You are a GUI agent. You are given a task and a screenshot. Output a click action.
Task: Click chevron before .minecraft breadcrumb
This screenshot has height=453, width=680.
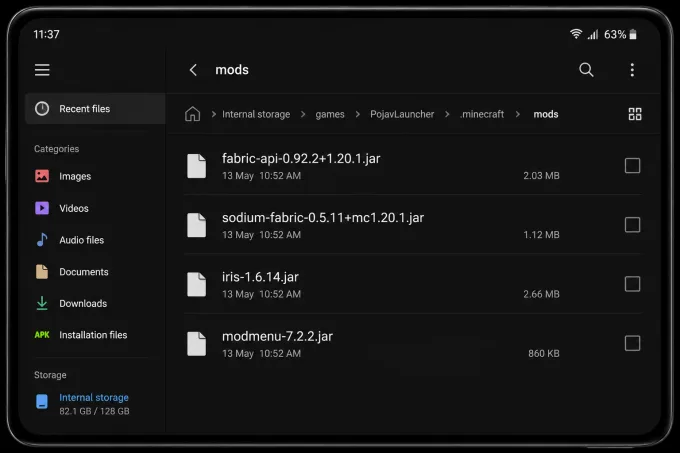pos(447,114)
